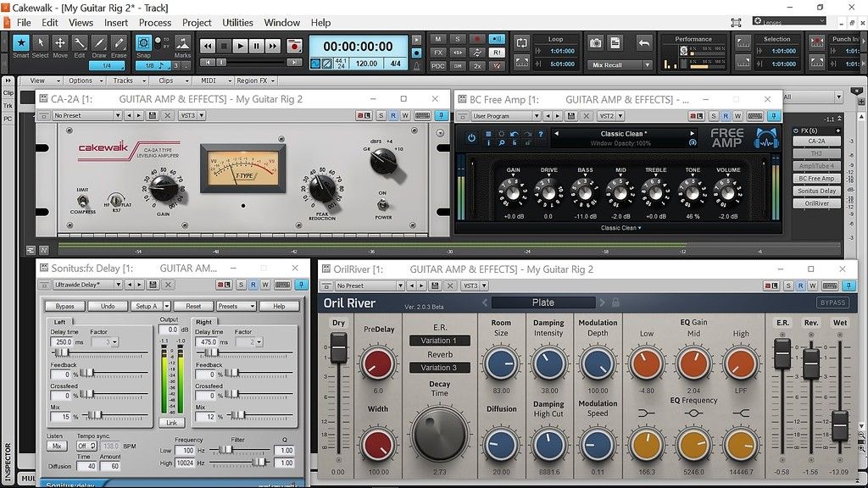Select the Smart tool
This screenshot has height=488, width=868.
(x=20, y=42)
